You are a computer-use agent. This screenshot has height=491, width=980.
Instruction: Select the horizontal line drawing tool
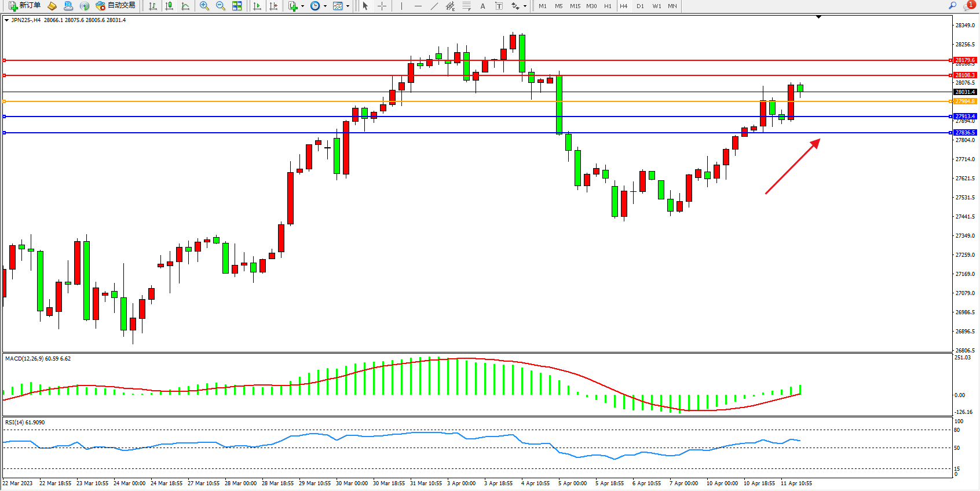tap(418, 6)
